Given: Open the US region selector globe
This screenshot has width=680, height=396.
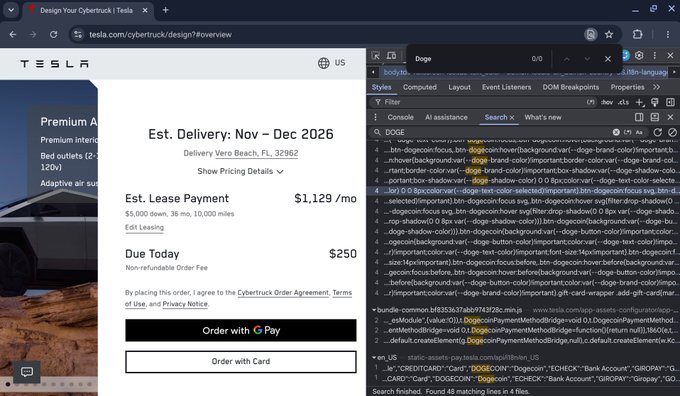Looking at the screenshot, I should 332,63.
